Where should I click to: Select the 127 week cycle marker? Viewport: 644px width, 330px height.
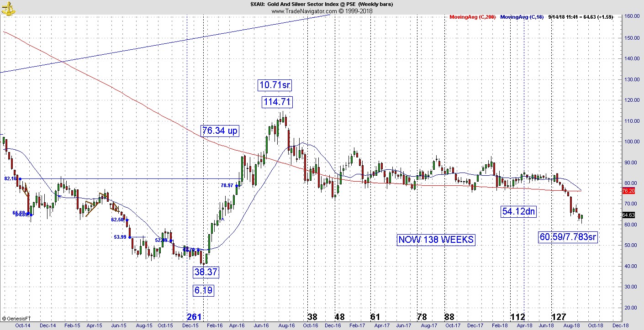pos(559,317)
